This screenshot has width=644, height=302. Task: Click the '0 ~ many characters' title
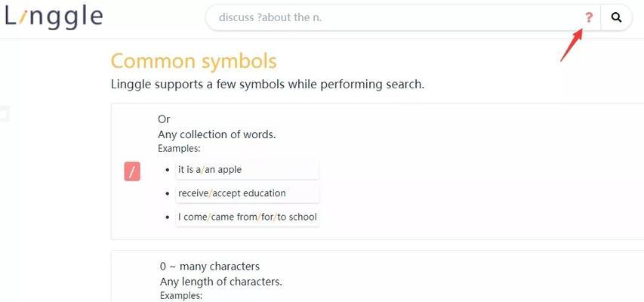[x=210, y=267]
